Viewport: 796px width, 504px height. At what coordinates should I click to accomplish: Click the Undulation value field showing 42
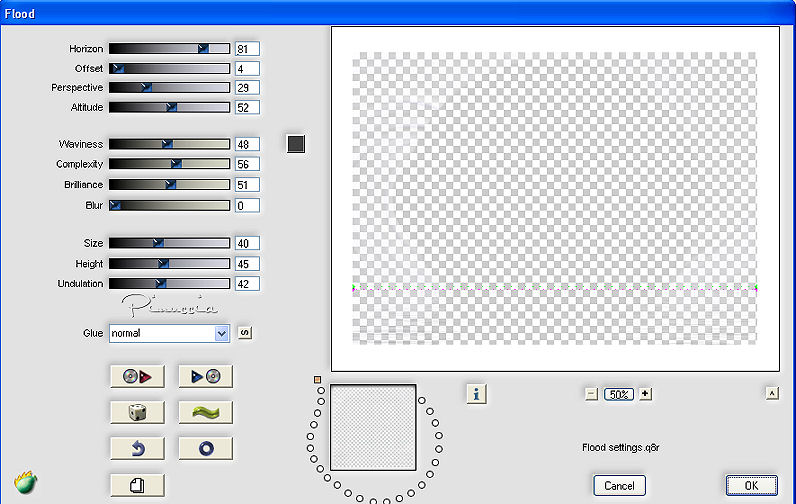247,284
